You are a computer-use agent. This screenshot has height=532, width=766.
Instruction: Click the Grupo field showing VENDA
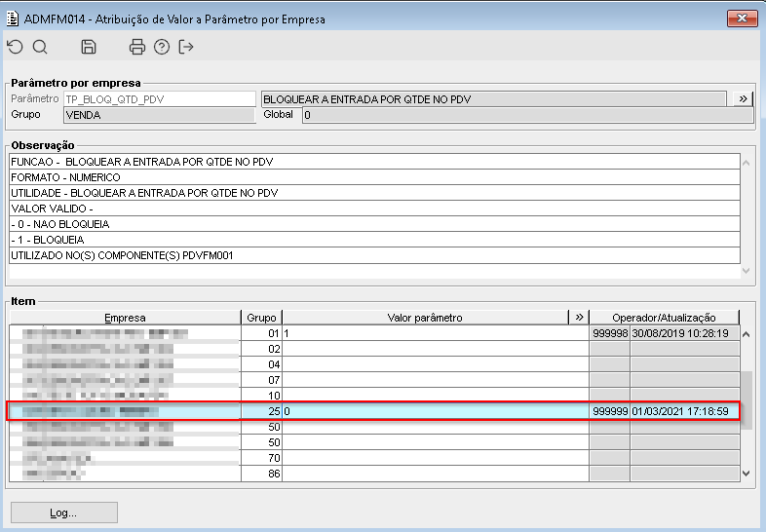pos(160,115)
